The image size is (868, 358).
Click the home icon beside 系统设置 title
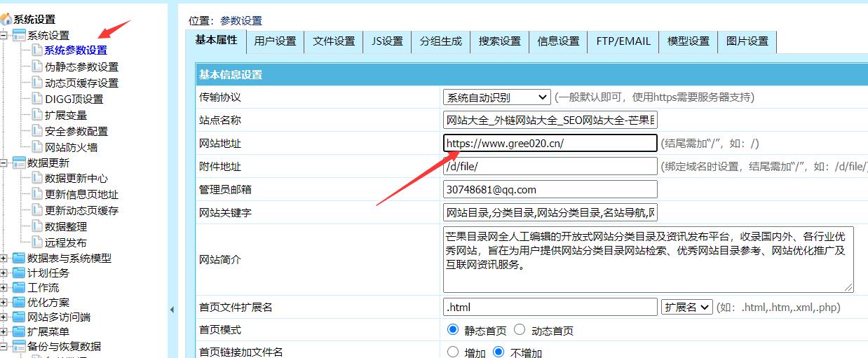pyautogui.click(x=6, y=20)
